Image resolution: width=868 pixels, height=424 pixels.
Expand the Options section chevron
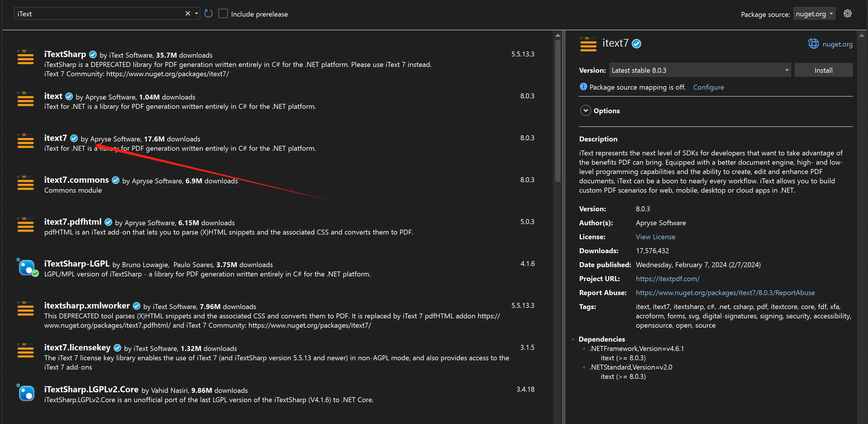pyautogui.click(x=586, y=111)
